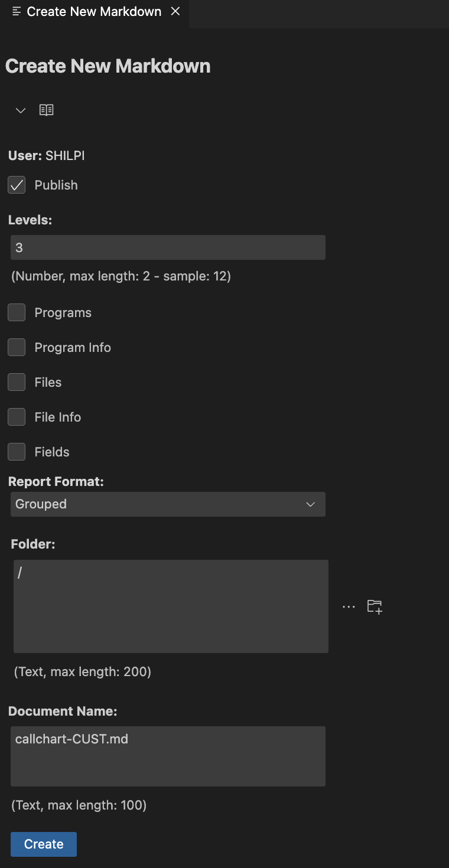The width and height of the screenshot is (449, 868).
Task: Click the Document Name field containing callchart-CUST.md
Action: [168, 756]
